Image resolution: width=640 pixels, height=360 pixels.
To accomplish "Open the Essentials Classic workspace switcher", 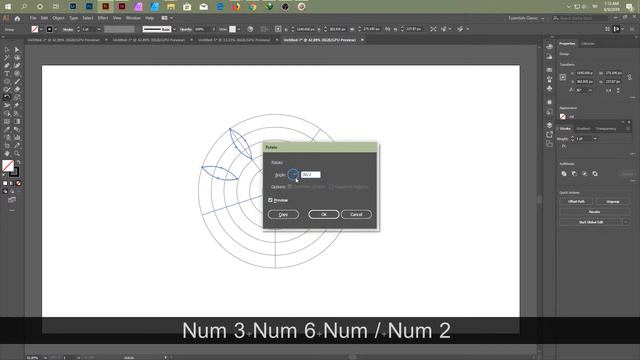I will point(526,18).
